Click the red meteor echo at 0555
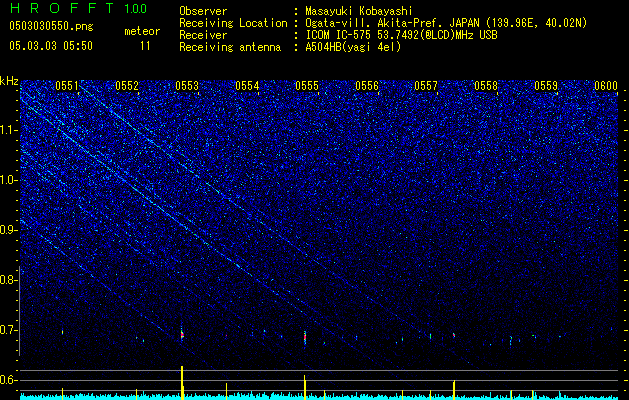This screenshot has width=629, height=400. (305, 337)
